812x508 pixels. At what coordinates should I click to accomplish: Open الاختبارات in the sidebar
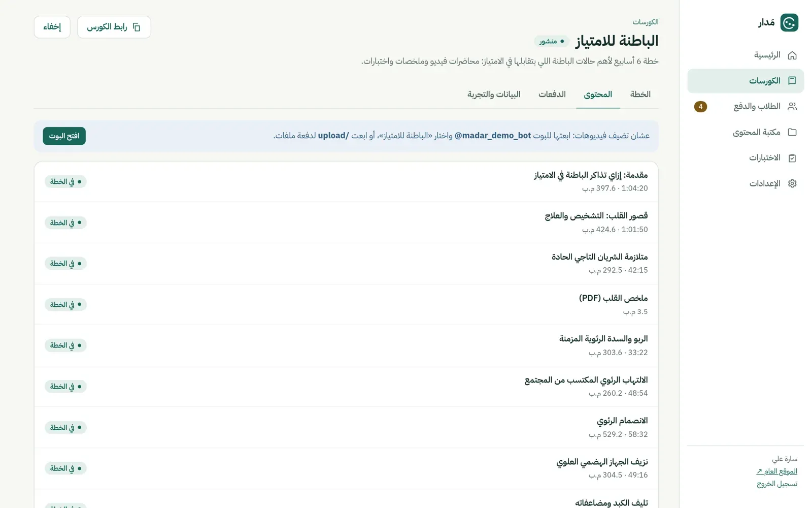tap(746, 158)
